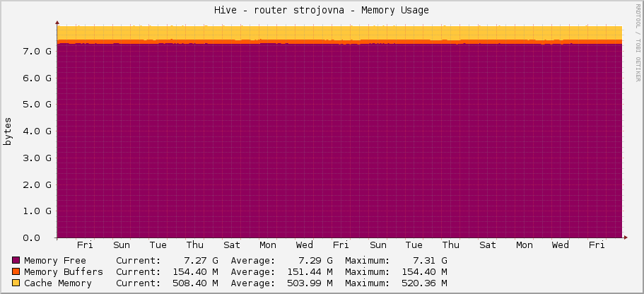Click the 6.0 G y-axis label
644x294 pixels.
[37, 78]
